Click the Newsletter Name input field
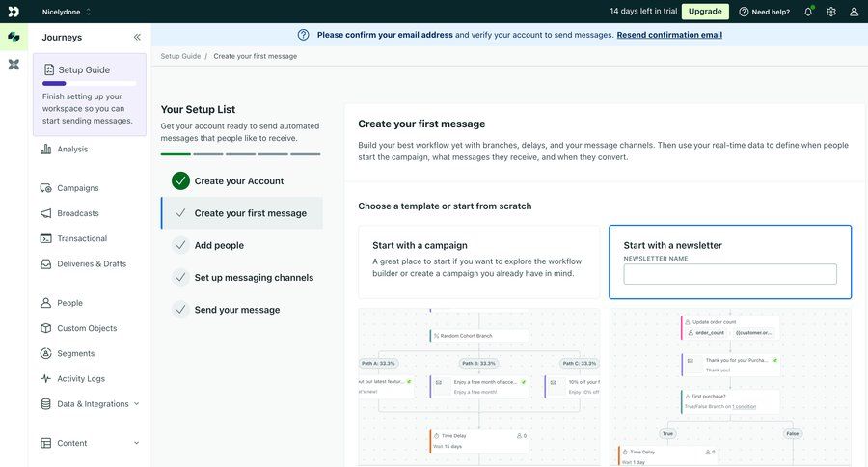 (730, 274)
